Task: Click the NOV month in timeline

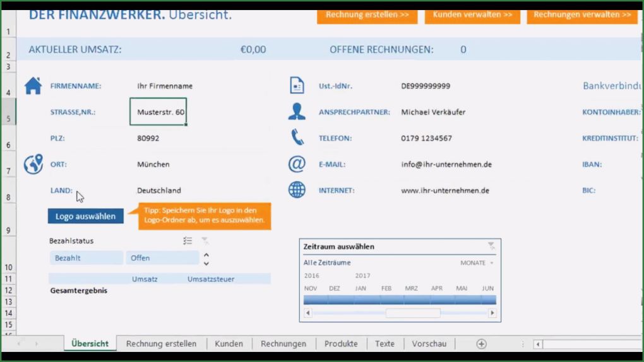Action: coord(311,288)
